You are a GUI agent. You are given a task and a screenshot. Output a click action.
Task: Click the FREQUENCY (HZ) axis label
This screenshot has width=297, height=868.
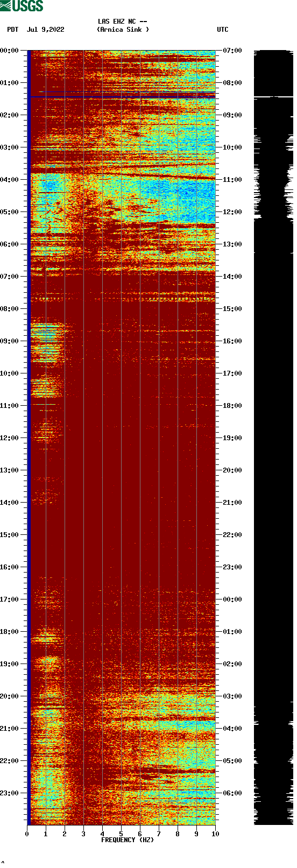[x=128, y=840]
